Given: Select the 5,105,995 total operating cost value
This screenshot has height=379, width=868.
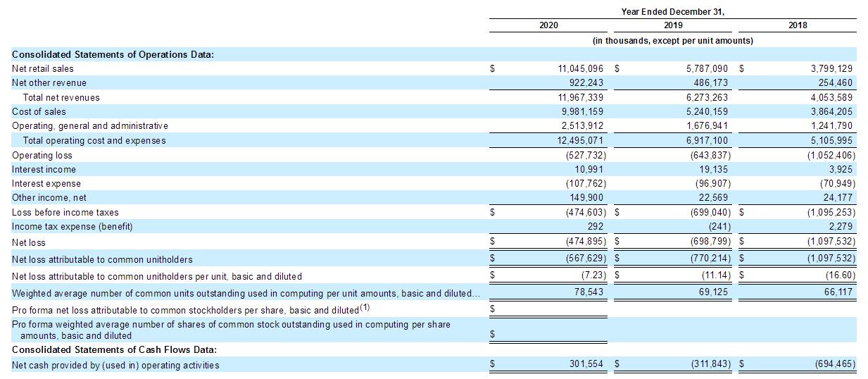Looking at the screenshot, I should [x=832, y=141].
